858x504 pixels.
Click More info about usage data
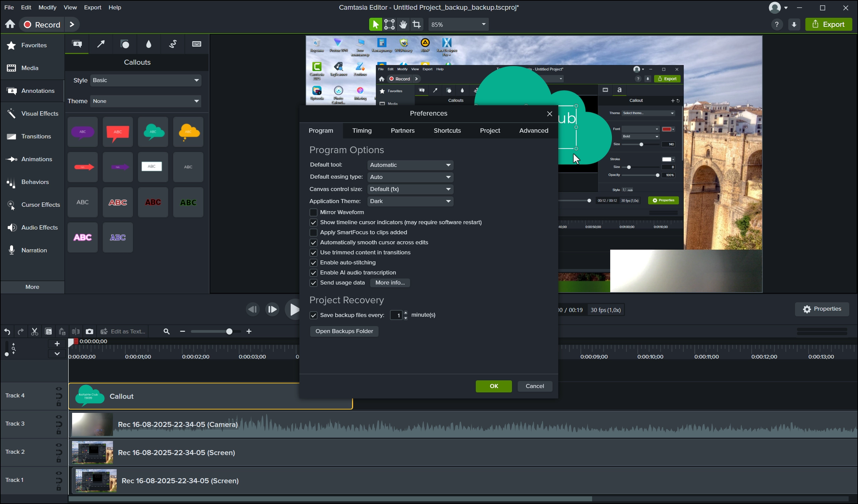390,283
